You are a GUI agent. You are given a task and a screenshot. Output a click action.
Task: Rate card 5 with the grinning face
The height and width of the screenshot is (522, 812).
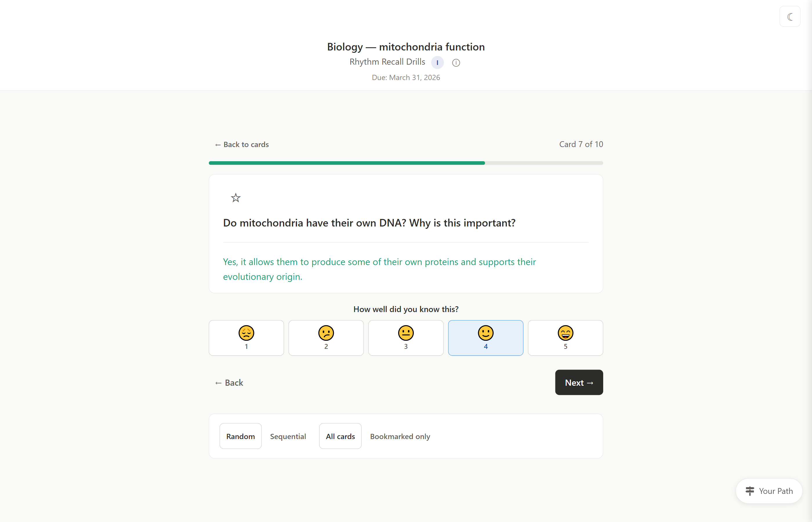565,338
